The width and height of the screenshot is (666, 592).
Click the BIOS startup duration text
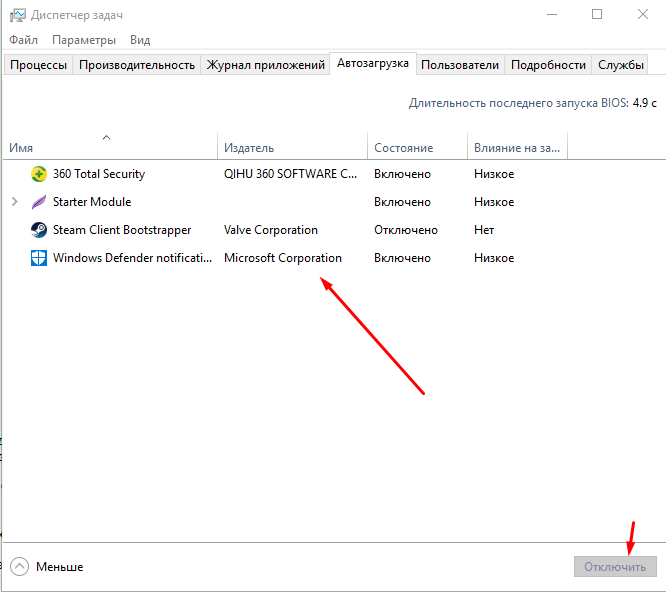click(x=533, y=103)
